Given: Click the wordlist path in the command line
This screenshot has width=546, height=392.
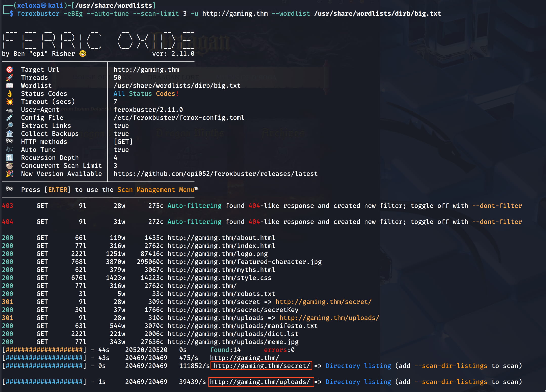Looking at the screenshot, I should pos(377,13).
